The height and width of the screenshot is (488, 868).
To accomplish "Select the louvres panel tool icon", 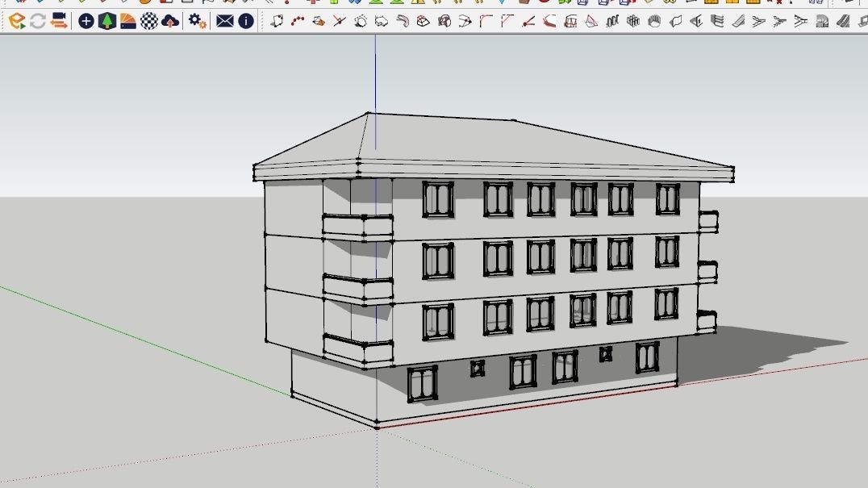I will click(x=717, y=21).
